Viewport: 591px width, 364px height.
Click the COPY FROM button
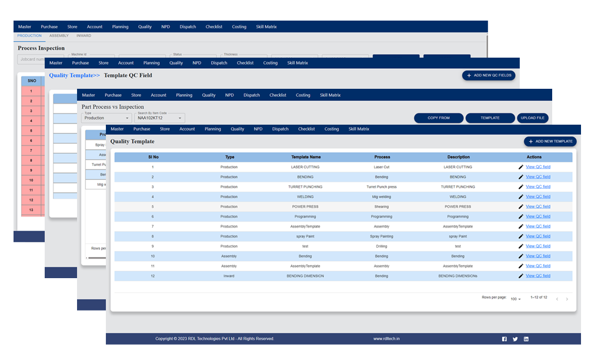coord(439,118)
